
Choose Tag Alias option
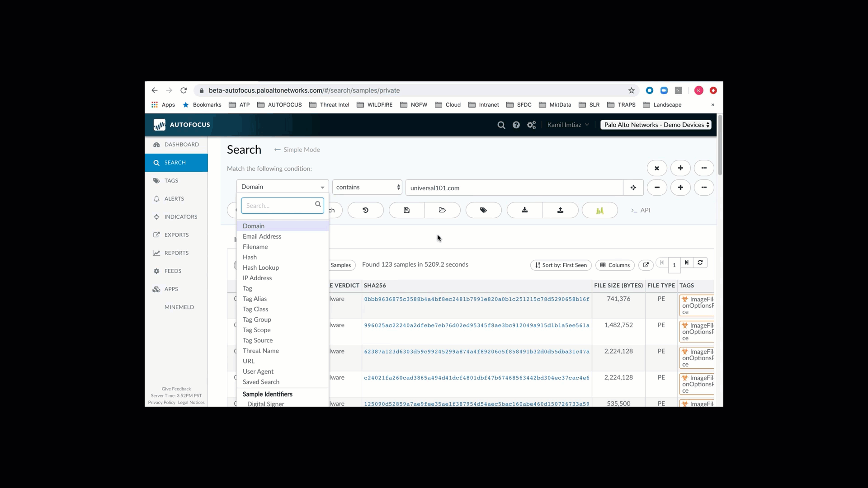click(x=283, y=299)
